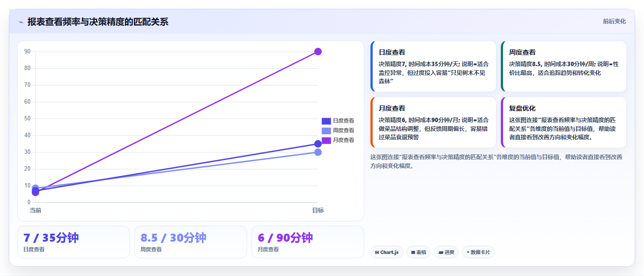The image size is (644, 276).
Task: Click the 0 y-axis tick label
Action: [x=29, y=202]
